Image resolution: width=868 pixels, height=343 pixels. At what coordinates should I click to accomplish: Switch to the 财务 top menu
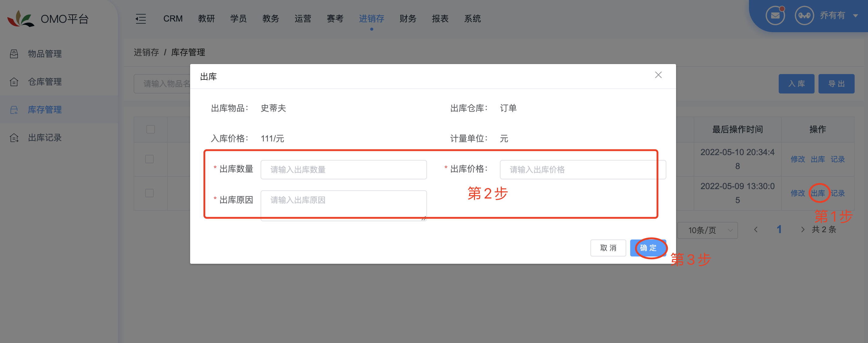click(408, 19)
